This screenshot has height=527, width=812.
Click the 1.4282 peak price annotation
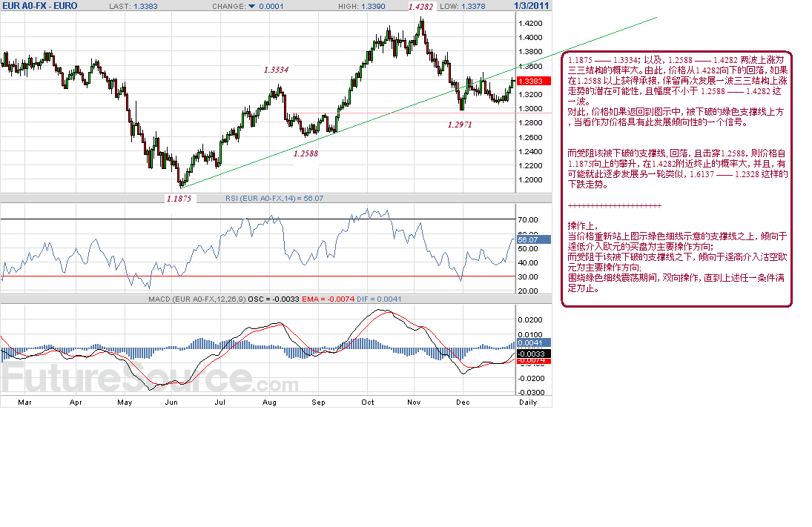[x=420, y=7]
